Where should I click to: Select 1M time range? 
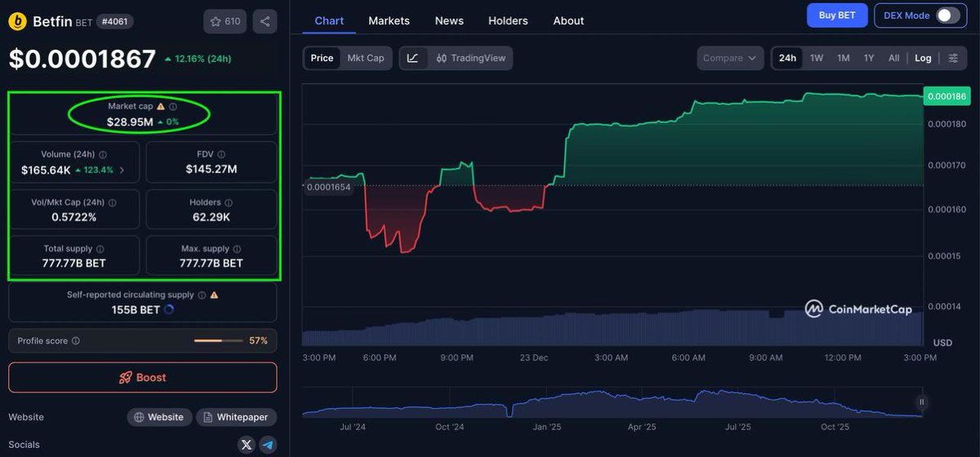coord(844,58)
